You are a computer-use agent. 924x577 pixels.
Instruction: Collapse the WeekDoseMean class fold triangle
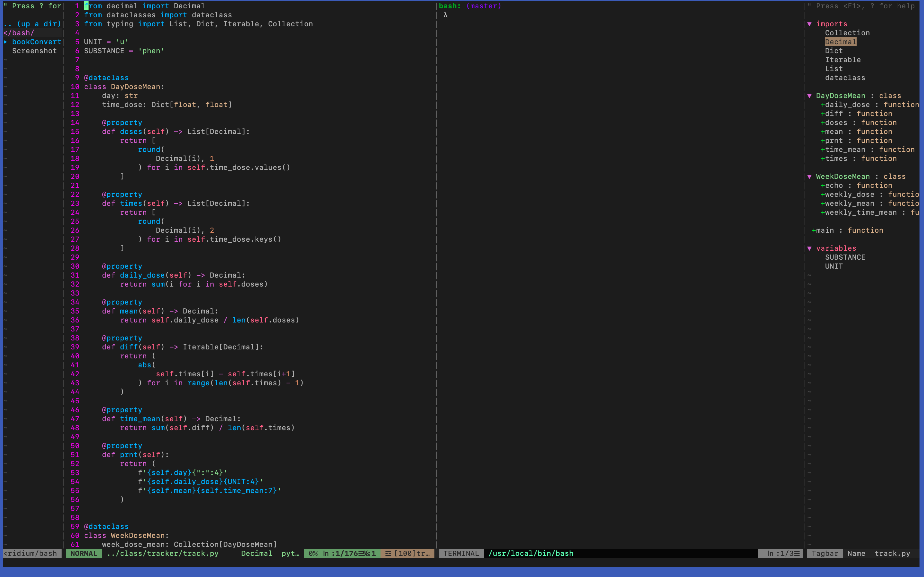tap(809, 177)
